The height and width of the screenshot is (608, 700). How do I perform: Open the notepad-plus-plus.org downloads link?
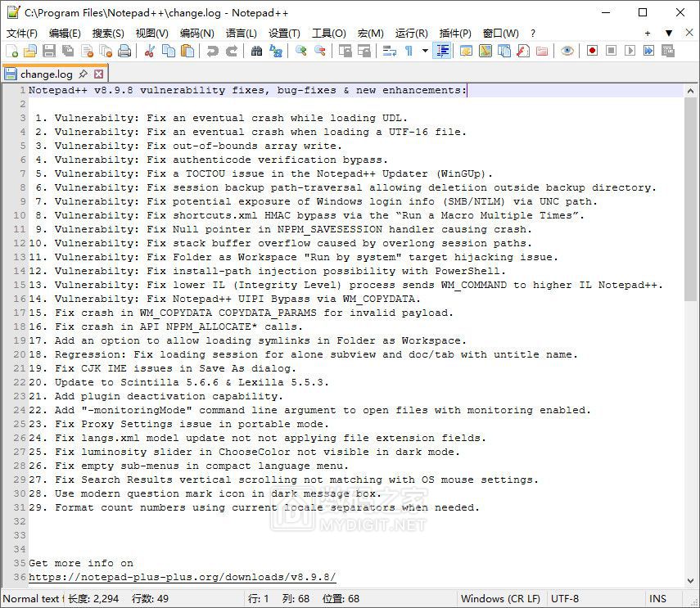[x=182, y=577]
